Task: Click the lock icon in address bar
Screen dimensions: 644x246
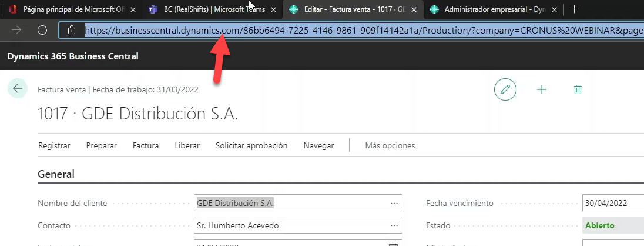Action: click(x=72, y=30)
